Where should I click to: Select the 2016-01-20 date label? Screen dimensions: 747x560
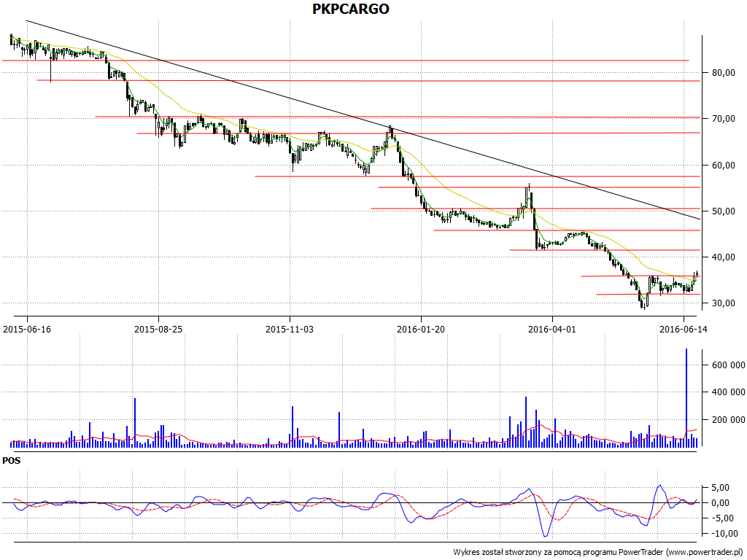click(x=421, y=329)
